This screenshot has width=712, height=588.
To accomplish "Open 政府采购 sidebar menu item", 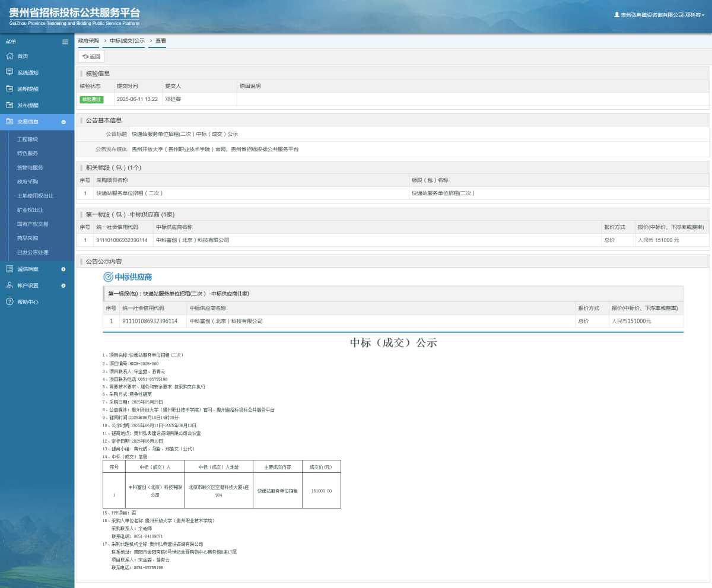I will pyautogui.click(x=27, y=182).
